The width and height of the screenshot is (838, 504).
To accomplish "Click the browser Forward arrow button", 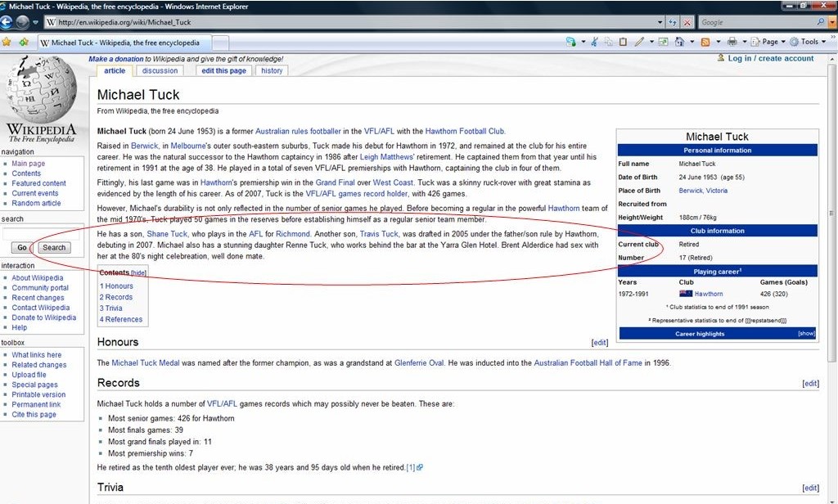I will point(22,22).
